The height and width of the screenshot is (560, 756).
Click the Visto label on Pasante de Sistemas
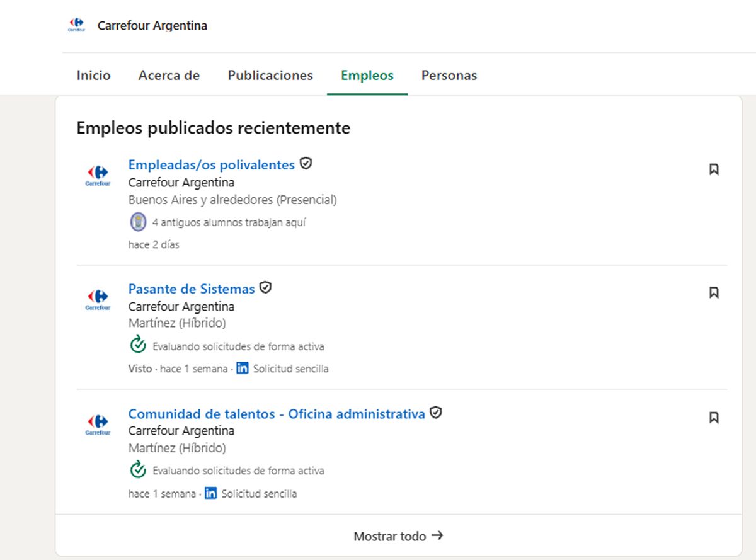pyautogui.click(x=140, y=369)
